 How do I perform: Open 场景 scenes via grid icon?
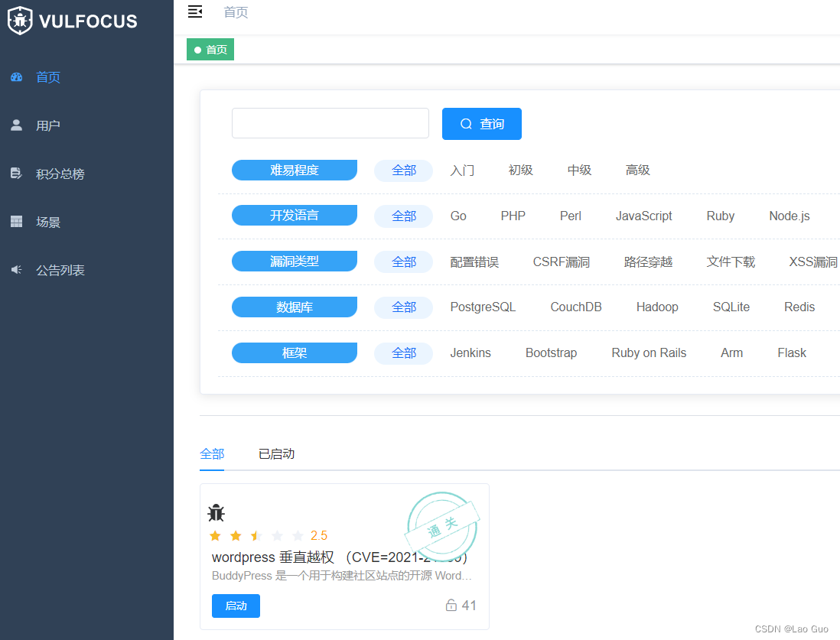point(17,222)
